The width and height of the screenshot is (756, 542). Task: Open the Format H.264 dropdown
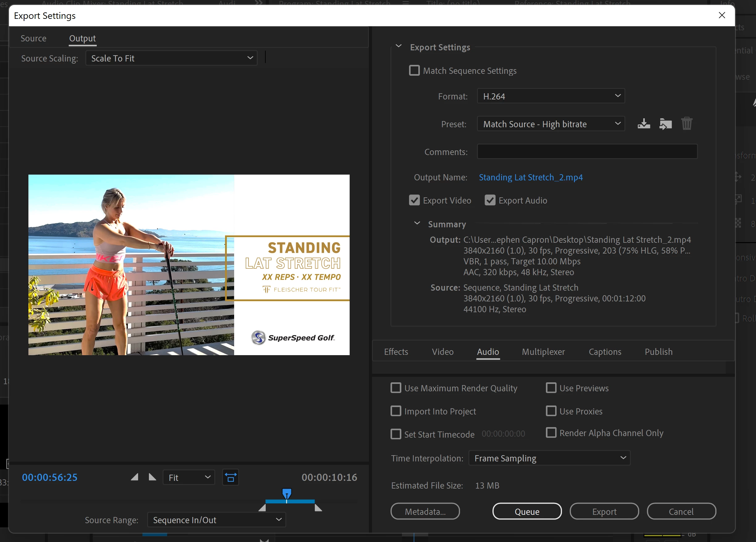tap(551, 96)
